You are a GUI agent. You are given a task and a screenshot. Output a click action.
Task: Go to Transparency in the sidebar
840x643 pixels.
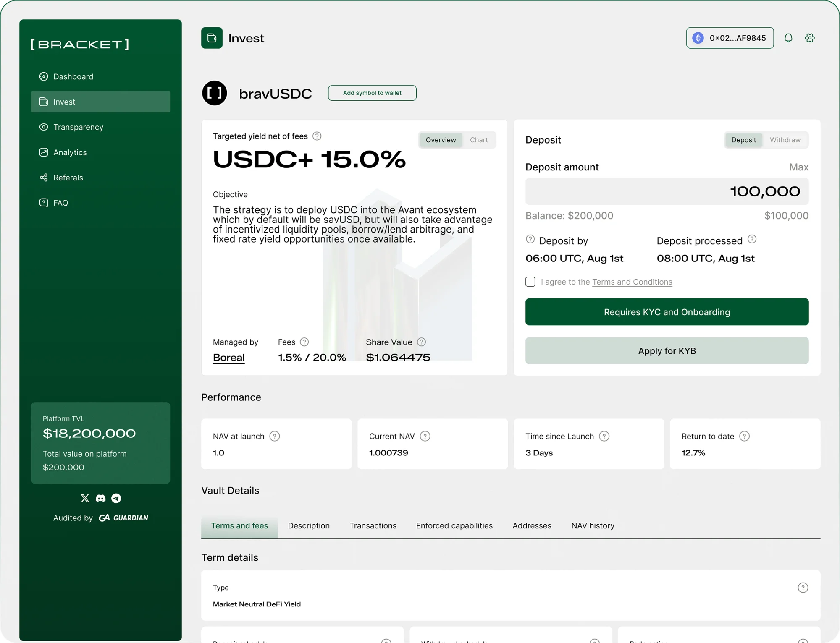[x=78, y=127]
